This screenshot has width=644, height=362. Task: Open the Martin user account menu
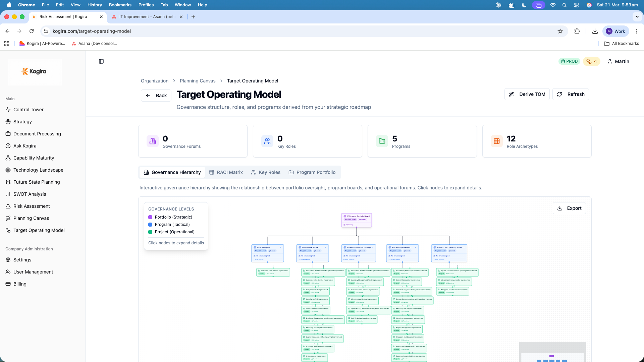pyautogui.click(x=618, y=61)
